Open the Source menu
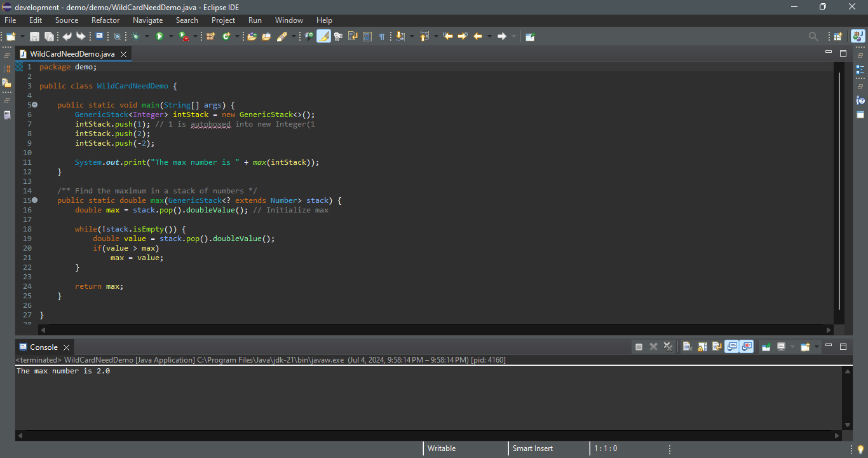 coord(67,20)
